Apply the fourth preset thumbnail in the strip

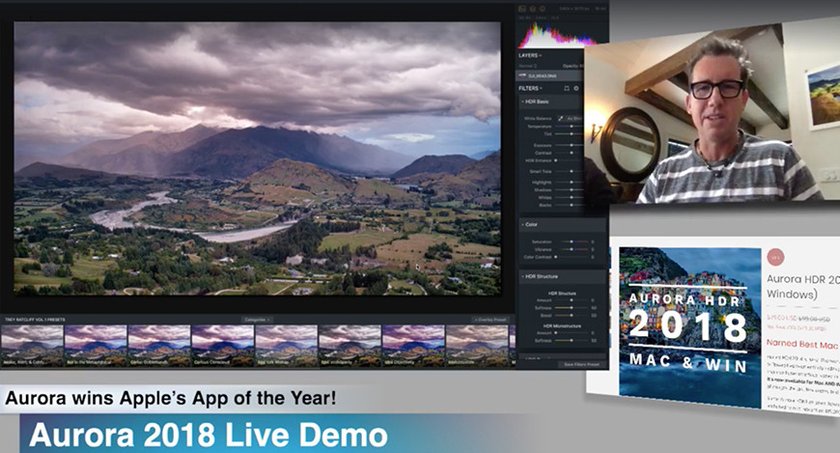(223, 345)
